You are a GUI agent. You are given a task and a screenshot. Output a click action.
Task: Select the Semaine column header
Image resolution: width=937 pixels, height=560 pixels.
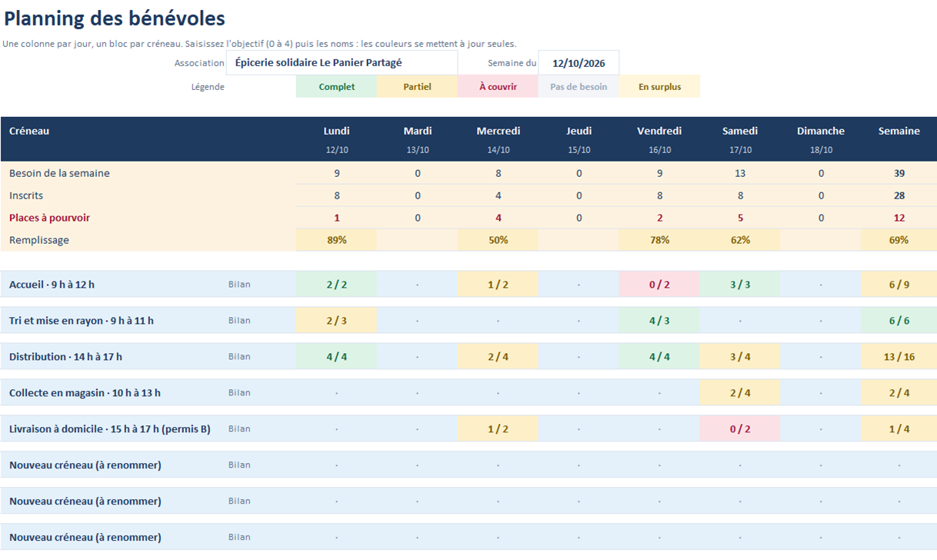click(x=899, y=131)
